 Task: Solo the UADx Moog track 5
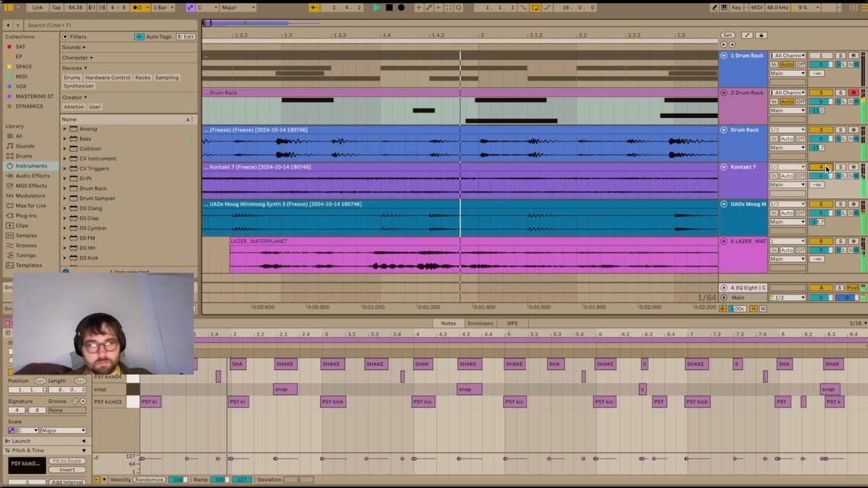840,204
